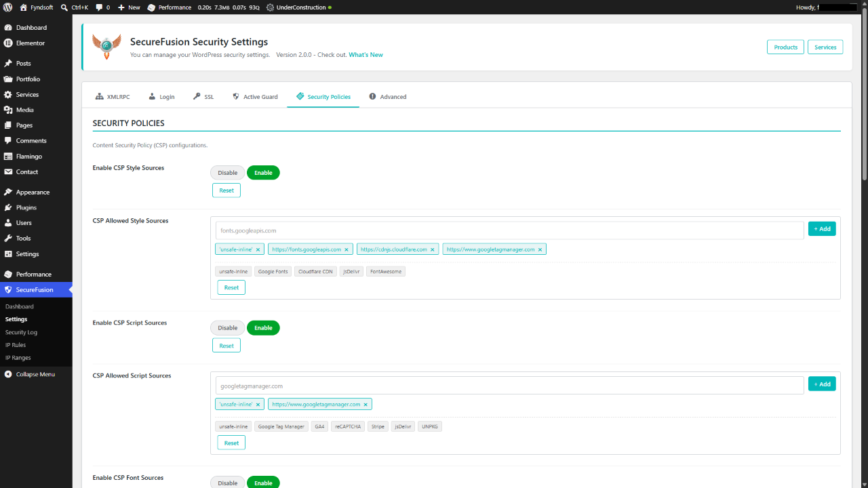Open the Posts pushpin icon
The image size is (868, 488).
pyautogui.click(x=8, y=63)
